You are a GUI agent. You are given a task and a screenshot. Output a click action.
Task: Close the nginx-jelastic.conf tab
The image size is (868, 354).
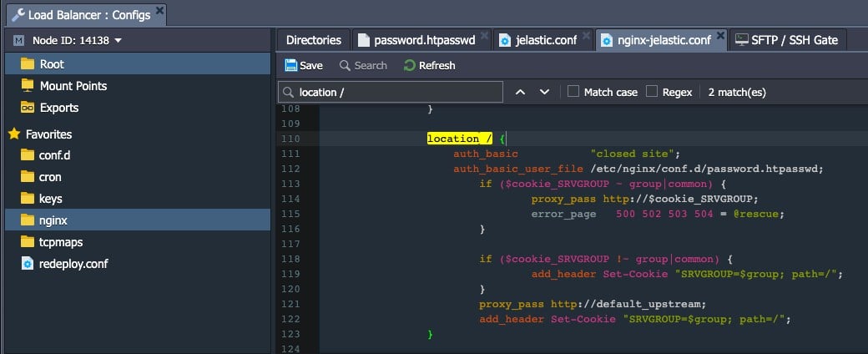click(720, 35)
